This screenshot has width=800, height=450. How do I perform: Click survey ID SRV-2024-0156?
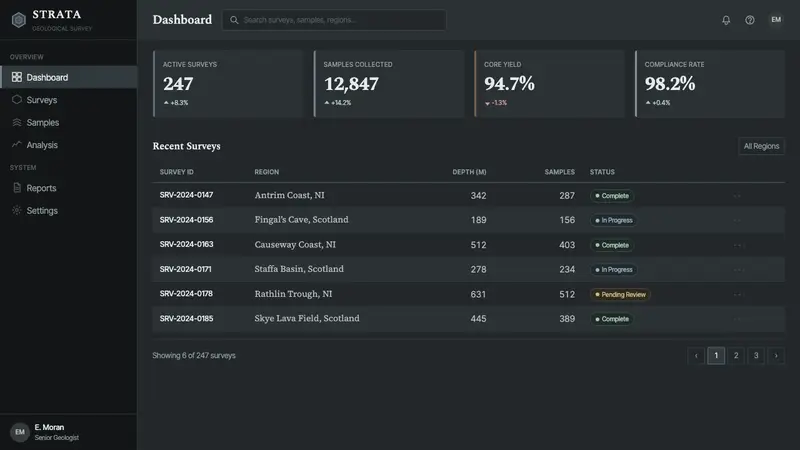click(x=186, y=220)
